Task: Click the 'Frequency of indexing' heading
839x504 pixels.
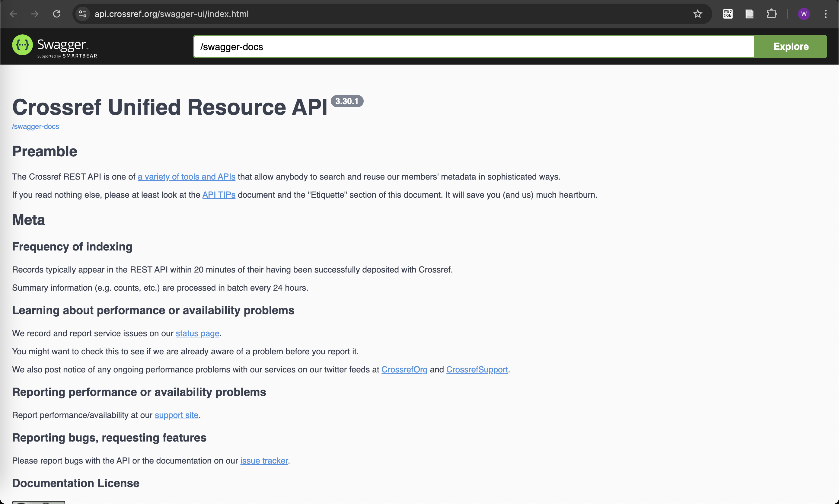Action: [72, 247]
